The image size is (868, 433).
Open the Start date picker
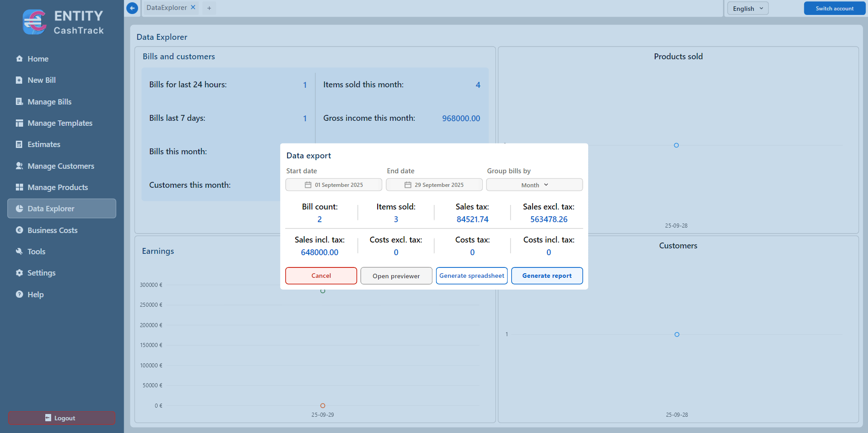click(334, 185)
